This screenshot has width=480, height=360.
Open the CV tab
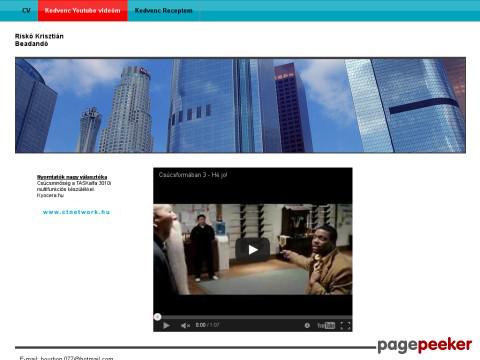click(26, 10)
